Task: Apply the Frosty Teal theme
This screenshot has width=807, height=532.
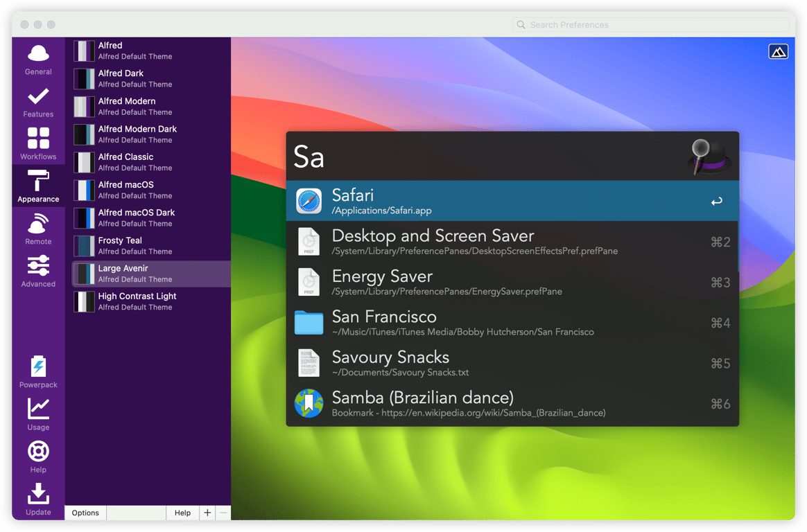Action: coord(152,246)
